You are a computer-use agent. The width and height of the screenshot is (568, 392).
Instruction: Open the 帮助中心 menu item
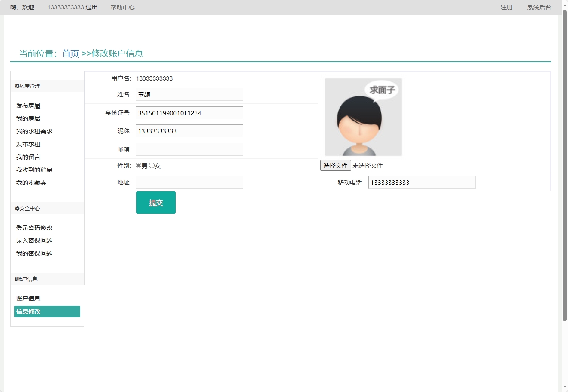coord(122,7)
